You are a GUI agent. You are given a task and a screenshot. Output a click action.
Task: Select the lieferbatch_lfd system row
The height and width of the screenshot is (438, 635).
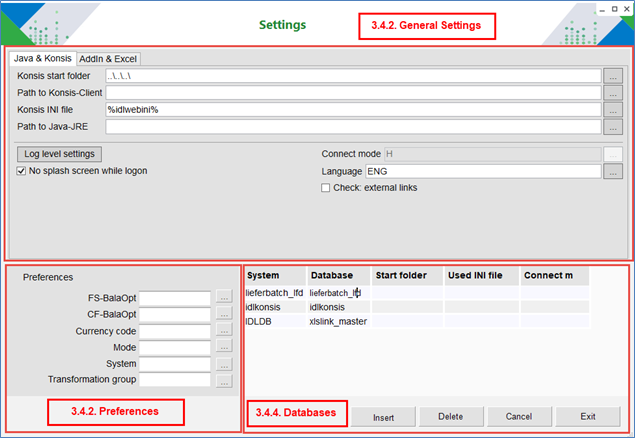click(x=275, y=293)
